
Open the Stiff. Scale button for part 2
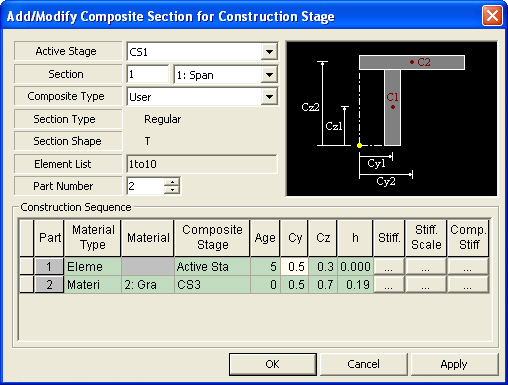pos(426,285)
